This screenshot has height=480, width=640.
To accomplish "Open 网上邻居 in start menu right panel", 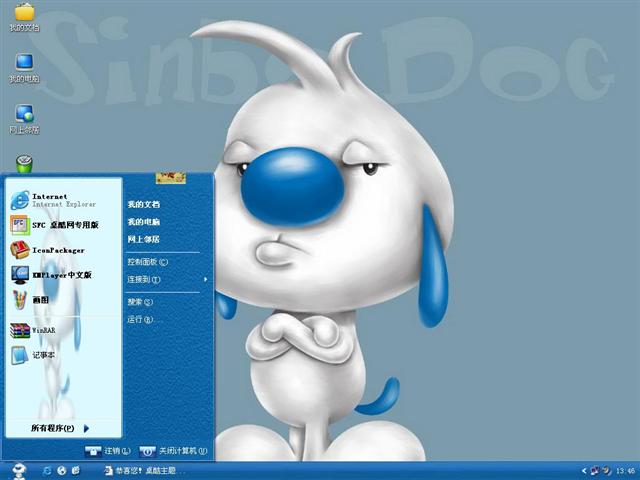I will pyautogui.click(x=144, y=239).
